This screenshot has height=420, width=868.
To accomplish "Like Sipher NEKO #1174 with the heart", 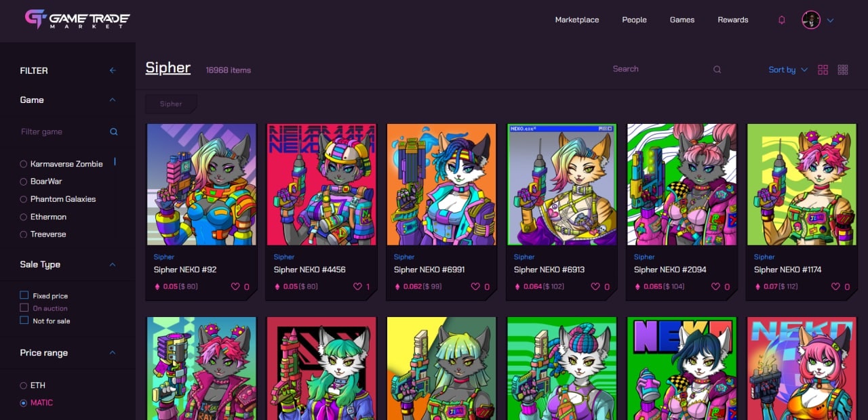I will [835, 287].
